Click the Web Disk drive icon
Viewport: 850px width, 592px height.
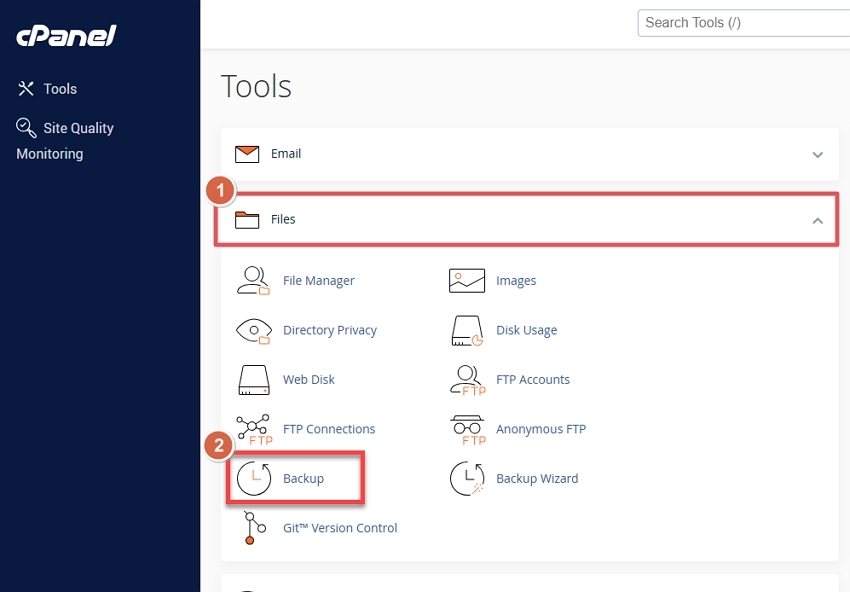coord(254,380)
